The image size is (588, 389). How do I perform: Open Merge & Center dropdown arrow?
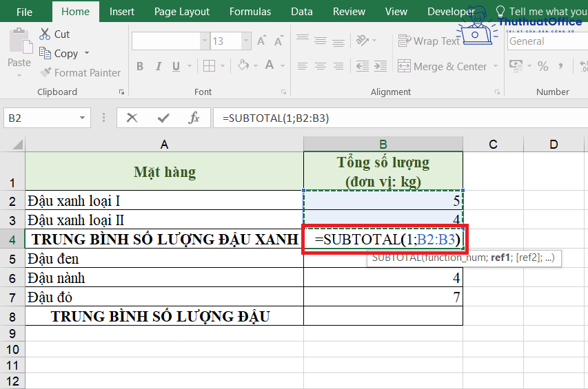pos(496,66)
